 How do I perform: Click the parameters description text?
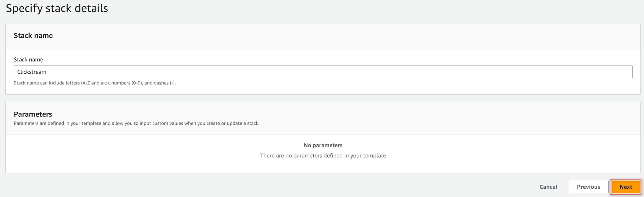click(137, 123)
